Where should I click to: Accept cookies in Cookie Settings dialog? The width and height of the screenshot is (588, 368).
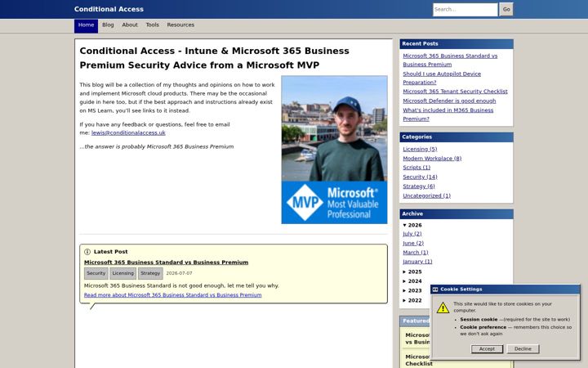pyautogui.click(x=487, y=349)
